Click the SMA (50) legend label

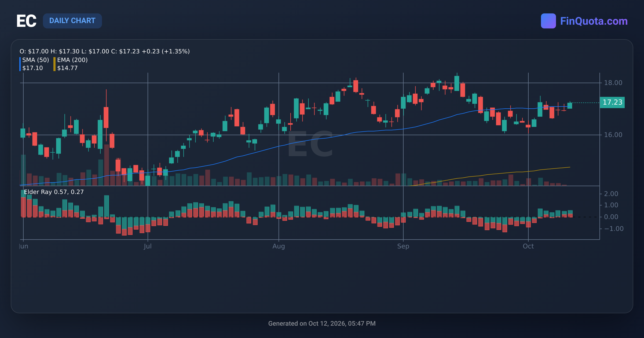pyautogui.click(x=36, y=60)
